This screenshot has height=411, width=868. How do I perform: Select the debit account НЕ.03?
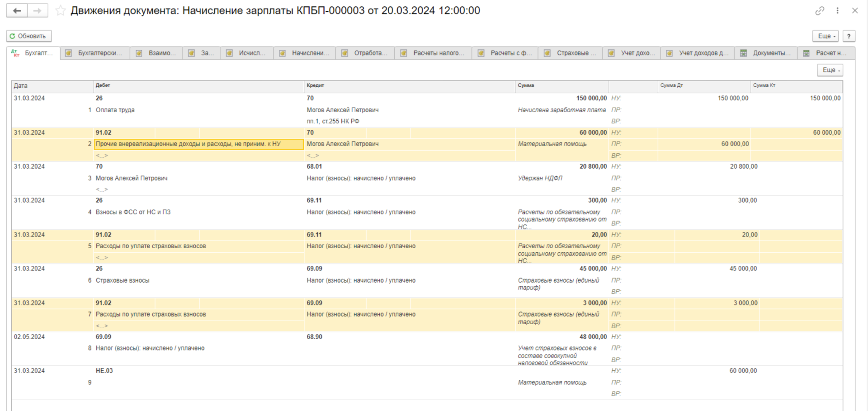[x=104, y=371]
